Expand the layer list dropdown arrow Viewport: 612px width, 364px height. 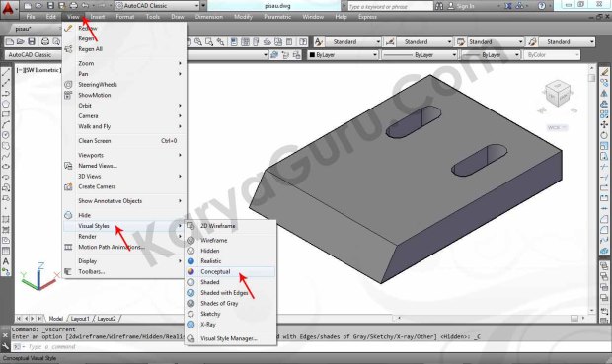(266, 55)
